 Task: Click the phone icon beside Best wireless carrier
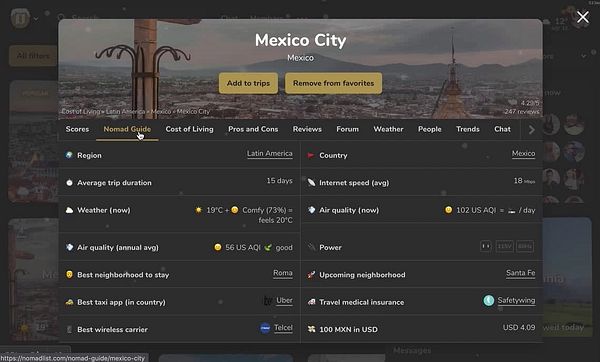click(x=69, y=329)
